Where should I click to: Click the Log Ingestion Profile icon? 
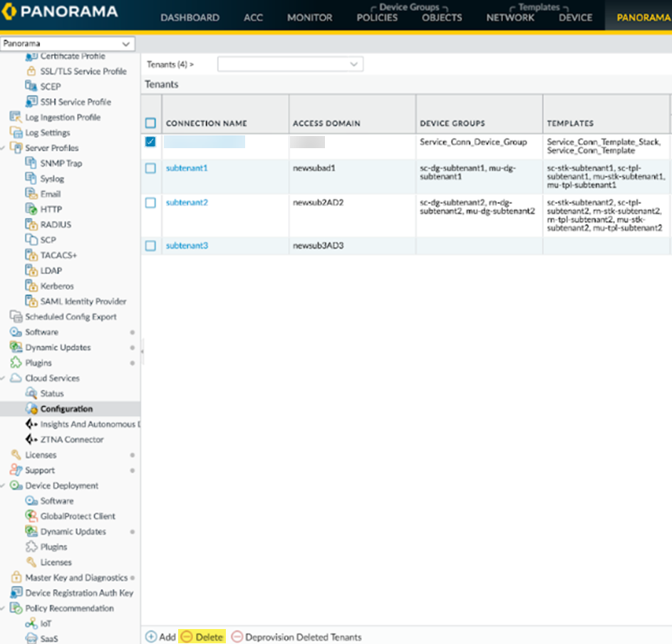click(16, 118)
